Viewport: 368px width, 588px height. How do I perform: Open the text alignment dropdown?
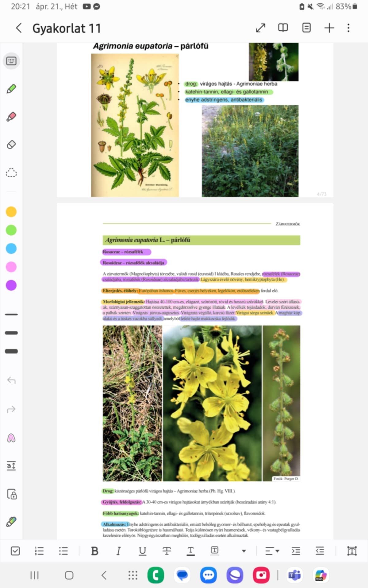click(x=272, y=551)
